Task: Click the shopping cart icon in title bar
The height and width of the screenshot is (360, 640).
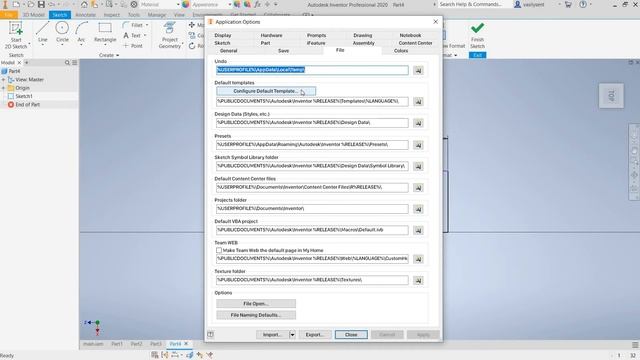Action: click(568, 4)
